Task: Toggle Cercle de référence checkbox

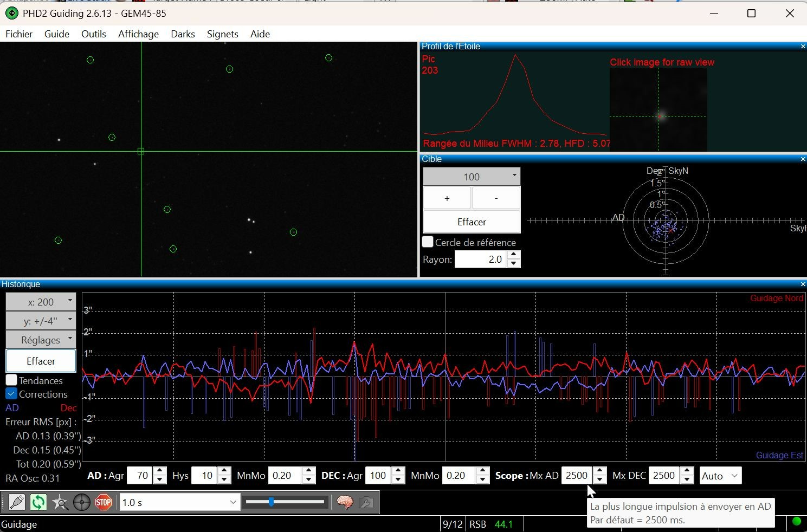Action: pos(428,242)
